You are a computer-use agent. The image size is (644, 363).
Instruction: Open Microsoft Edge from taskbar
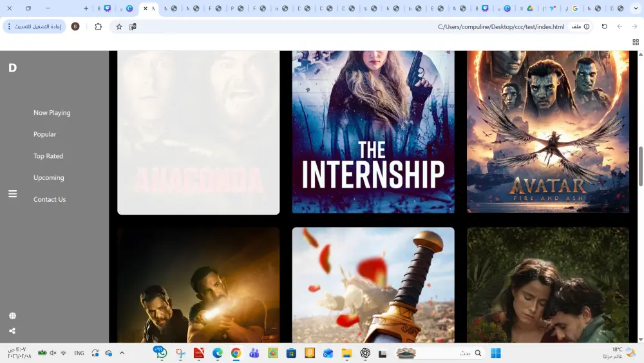pos(217,353)
